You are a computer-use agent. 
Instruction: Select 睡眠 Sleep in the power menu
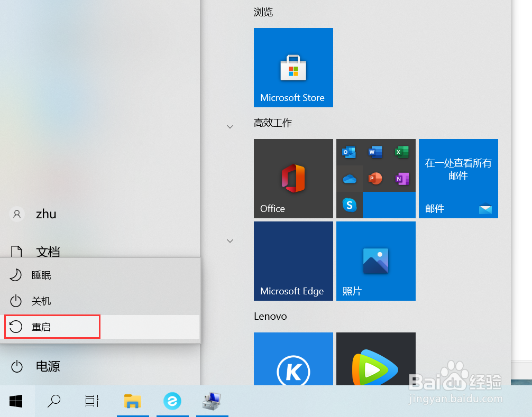coord(100,275)
